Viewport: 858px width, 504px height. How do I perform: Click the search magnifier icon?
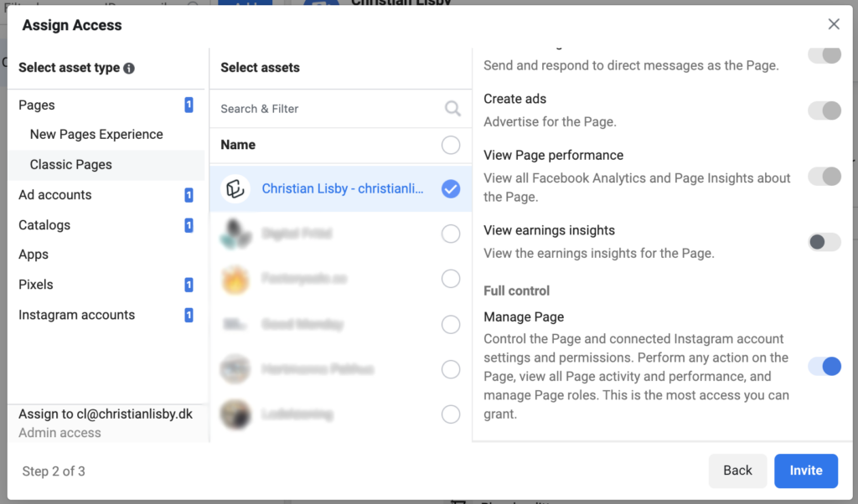click(452, 108)
